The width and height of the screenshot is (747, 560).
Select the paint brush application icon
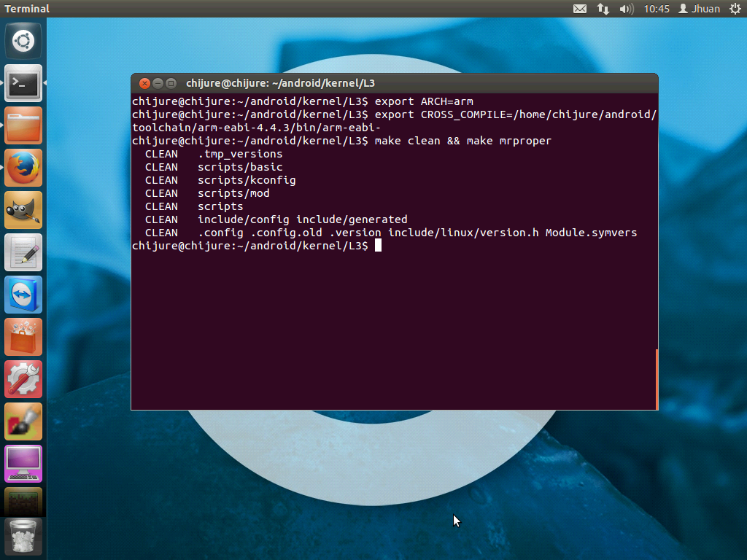[x=23, y=421]
